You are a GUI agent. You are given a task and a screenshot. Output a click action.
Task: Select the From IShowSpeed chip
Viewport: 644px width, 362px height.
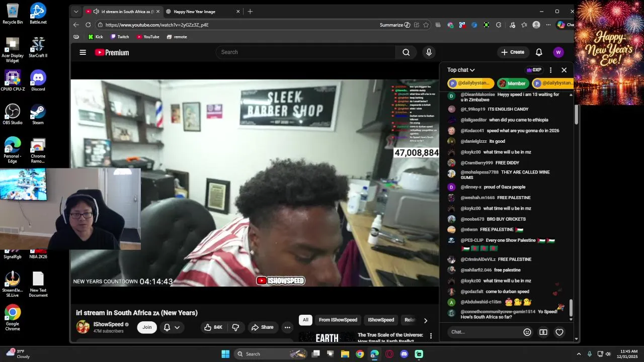338,320
